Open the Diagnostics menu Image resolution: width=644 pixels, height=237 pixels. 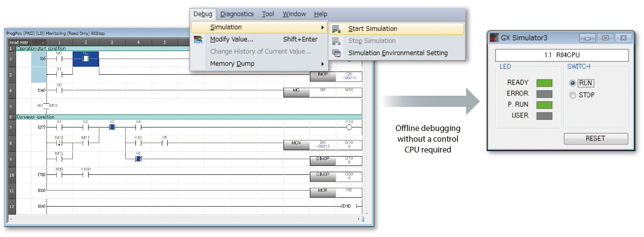(x=237, y=14)
